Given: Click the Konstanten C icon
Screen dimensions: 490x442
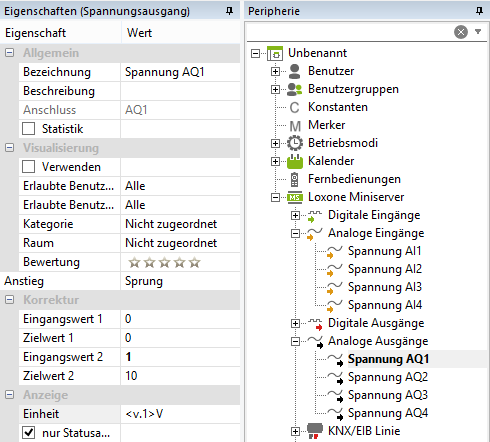Looking at the screenshot, I should pos(294,107).
